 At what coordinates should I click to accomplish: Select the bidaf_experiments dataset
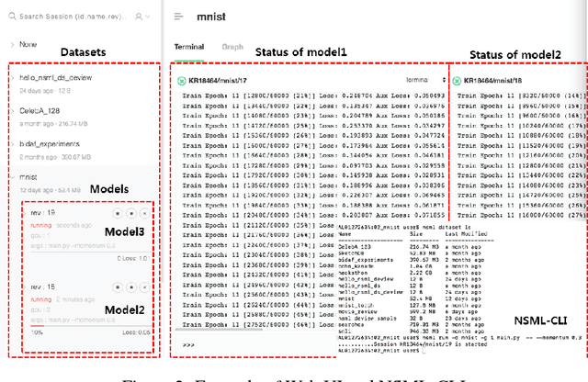tap(53, 144)
